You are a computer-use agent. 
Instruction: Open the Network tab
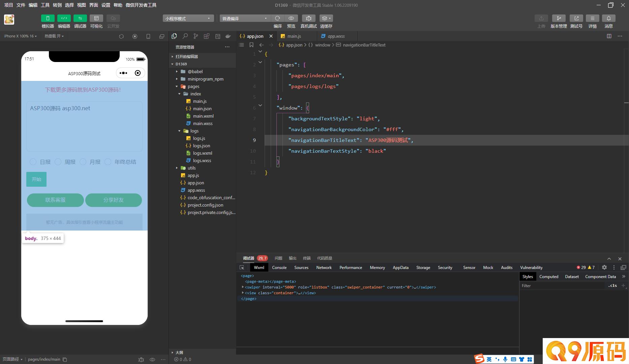click(324, 267)
